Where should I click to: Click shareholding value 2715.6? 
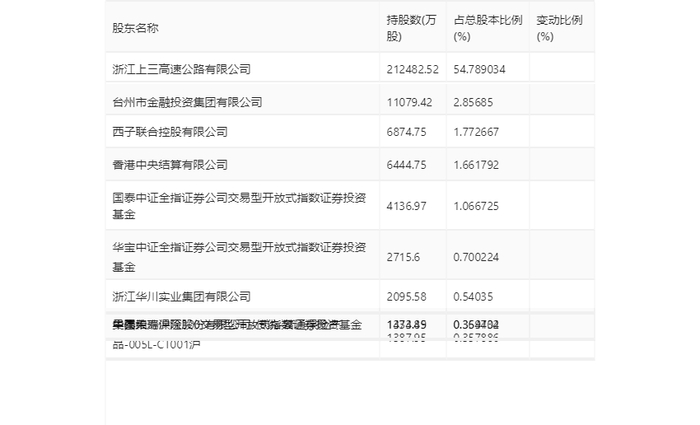pos(403,257)
